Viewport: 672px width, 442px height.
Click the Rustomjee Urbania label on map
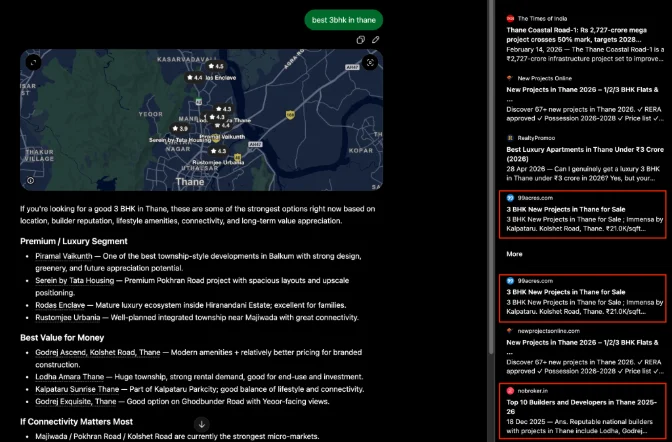point(218,162)
